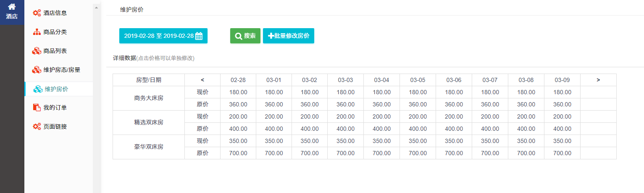Click the gears icon beside 页面链接
644x193 pixels.
click(37, 127)
